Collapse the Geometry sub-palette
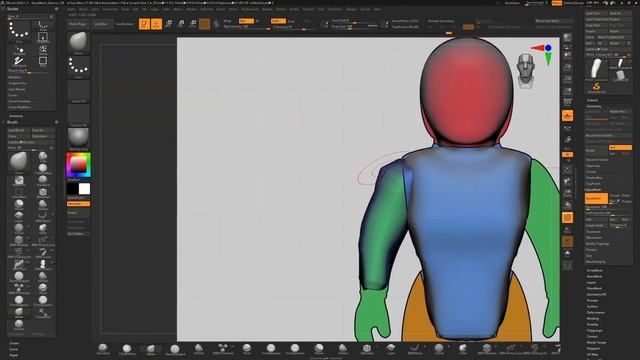Image resolution: width=640 pixels, height=360 pixels. coord(594,106)
